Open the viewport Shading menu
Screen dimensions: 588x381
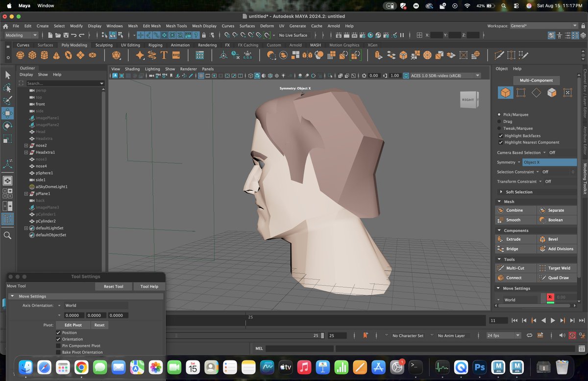[x=132, y=69]
